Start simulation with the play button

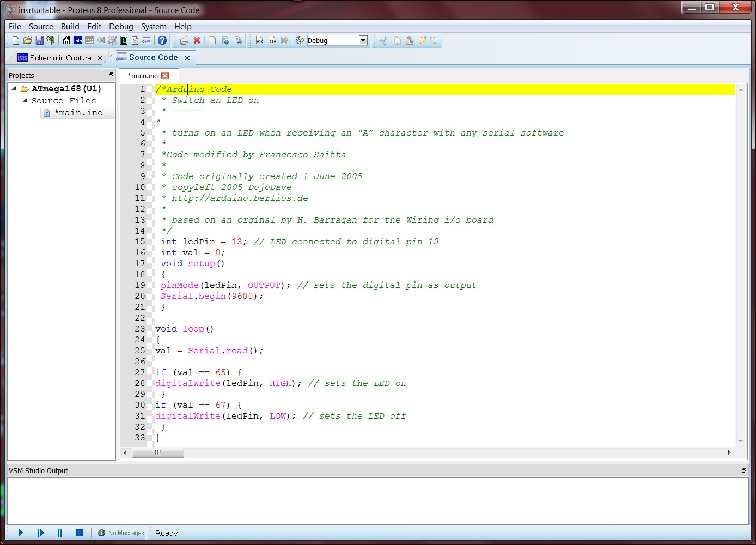20,532
